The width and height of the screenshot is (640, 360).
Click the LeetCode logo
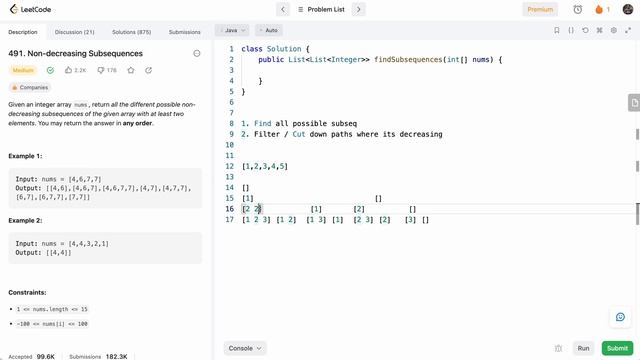(x=30, y=9)
